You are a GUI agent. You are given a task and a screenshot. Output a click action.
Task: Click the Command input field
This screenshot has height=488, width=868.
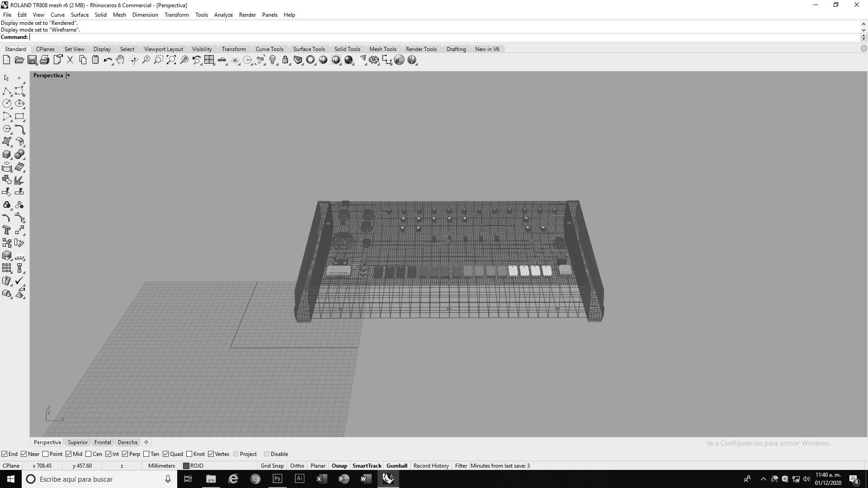click(444, 37)
